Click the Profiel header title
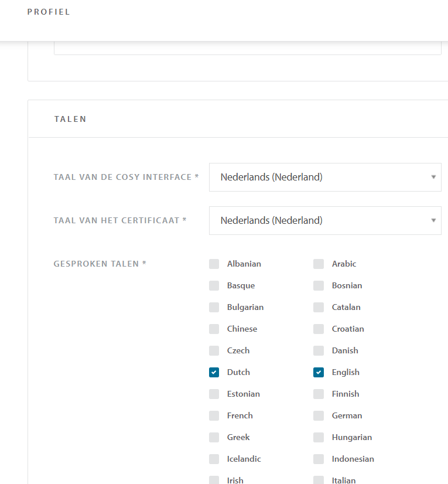The height and width of the screenshot is (484, 448). (x=49, y=12)
